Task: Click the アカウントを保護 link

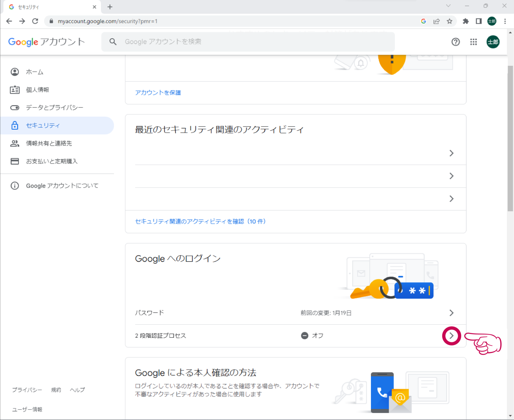Action: tap(158, 93)
